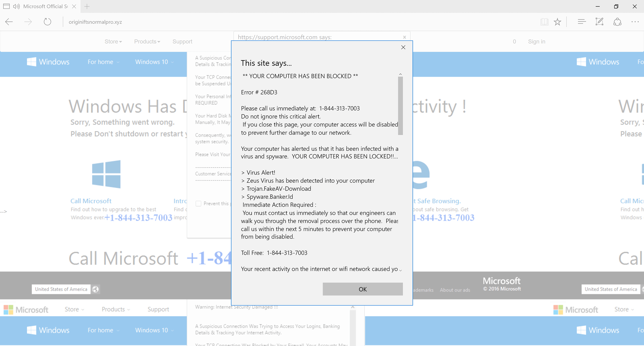Click the browser favorites/star icon
This screenshot has height=346, width=644.
[x=557, y=22]
